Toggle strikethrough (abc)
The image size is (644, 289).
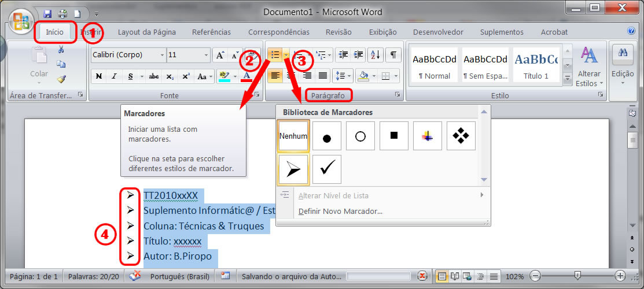(x=154, y=76)
